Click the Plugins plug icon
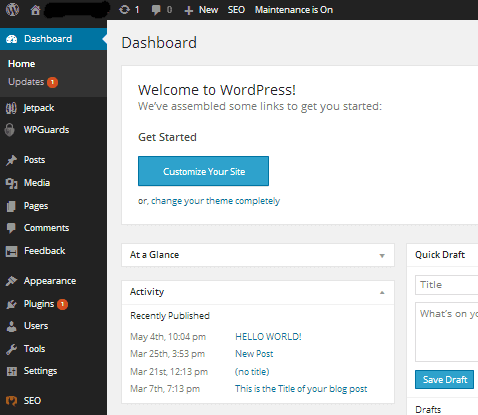478x415 pixels. click(x=11, y=304)
